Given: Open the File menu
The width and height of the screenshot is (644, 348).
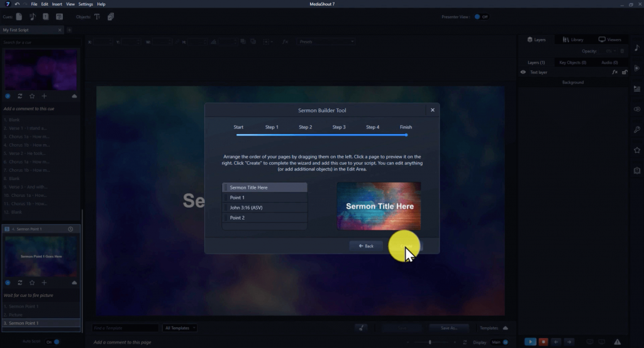Looking at the screenshot, I should pos(34,4).
